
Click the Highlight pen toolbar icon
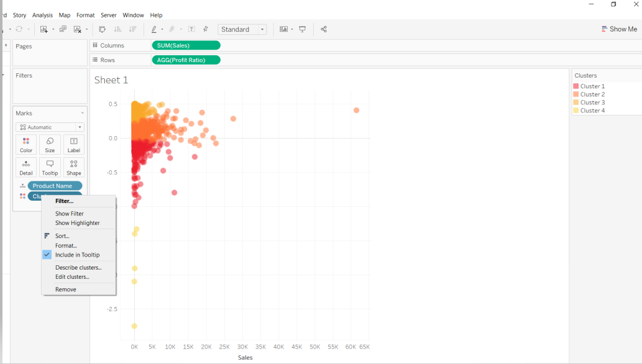pyautogui.click(x=154, y=29)
